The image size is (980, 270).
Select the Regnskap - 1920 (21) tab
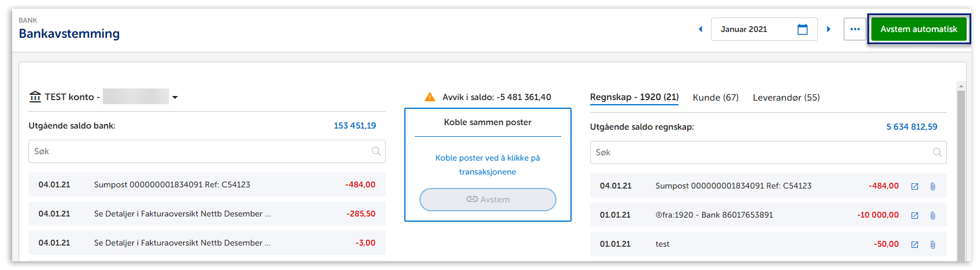tap(634, 97)
